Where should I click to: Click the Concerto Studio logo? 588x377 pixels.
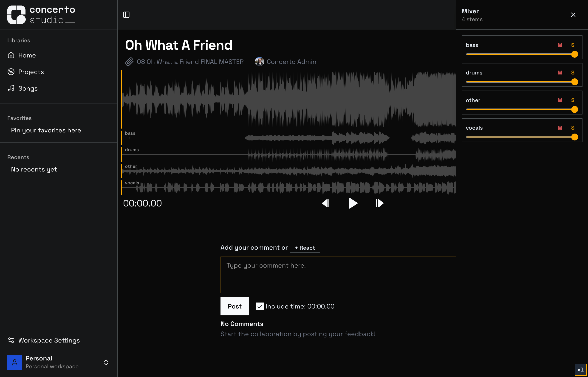click(x=41, y=15)
